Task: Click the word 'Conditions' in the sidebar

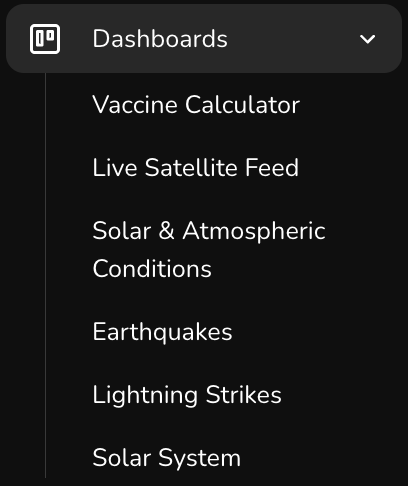Action: 152,269
